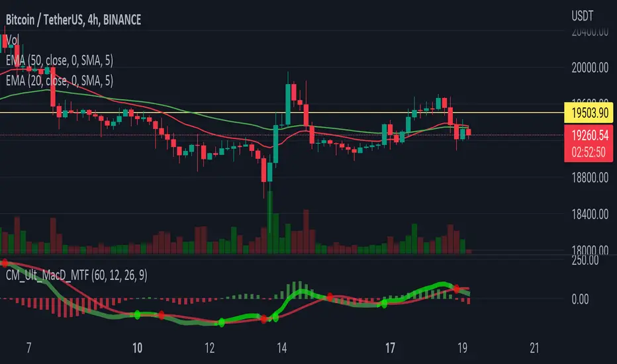Image resolution: width=617 pixels, height=364 pixels.
Task: Click the 20000.00 price axis label
Action: coord(590,68)
